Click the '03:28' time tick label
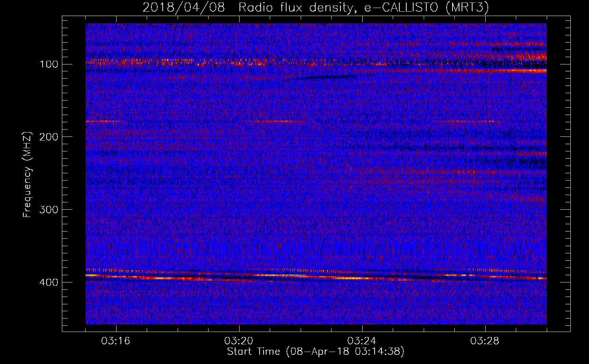The image size is (589, 364). tap(485, 341)
